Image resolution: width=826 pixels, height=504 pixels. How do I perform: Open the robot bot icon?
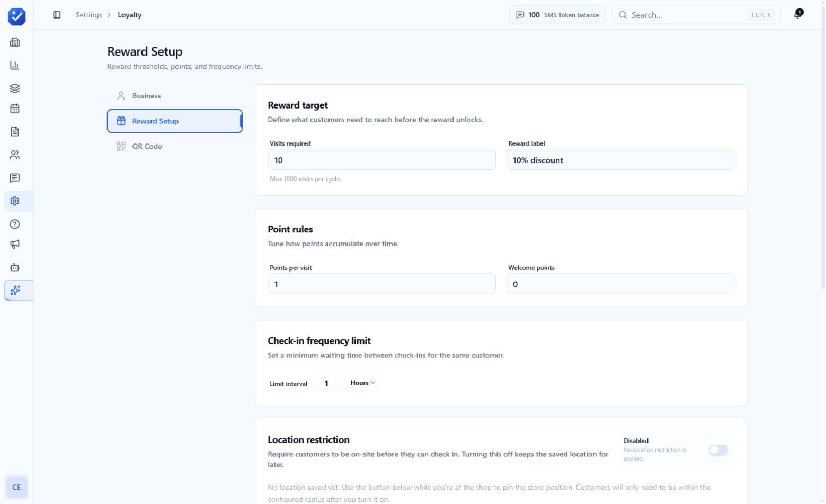[15, 267]
